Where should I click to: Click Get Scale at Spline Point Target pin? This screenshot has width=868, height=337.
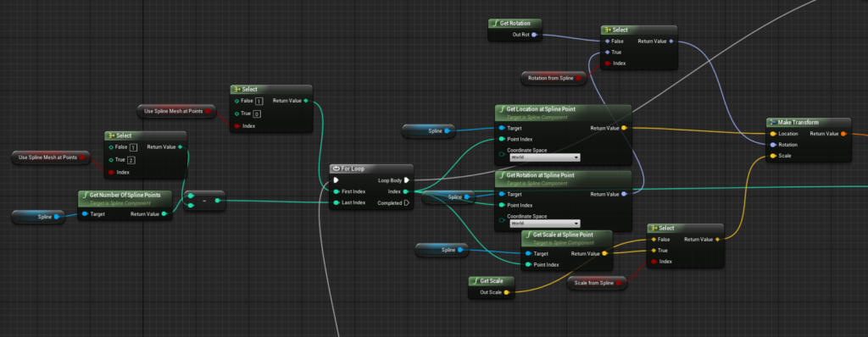pyautogui.click(x=528, y=253)
